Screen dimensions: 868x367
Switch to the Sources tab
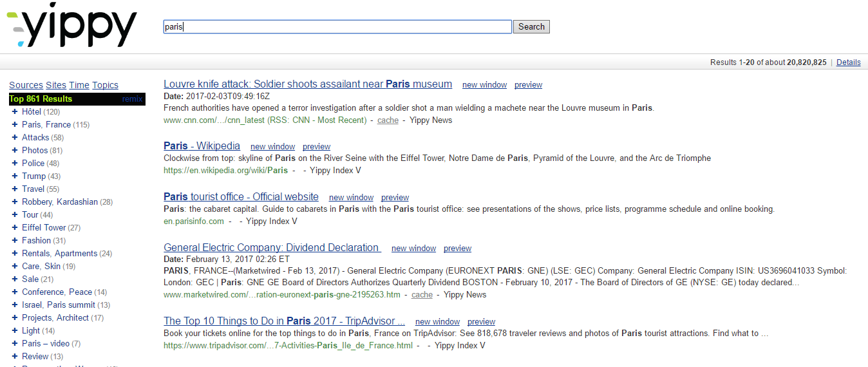pos(26,85)
